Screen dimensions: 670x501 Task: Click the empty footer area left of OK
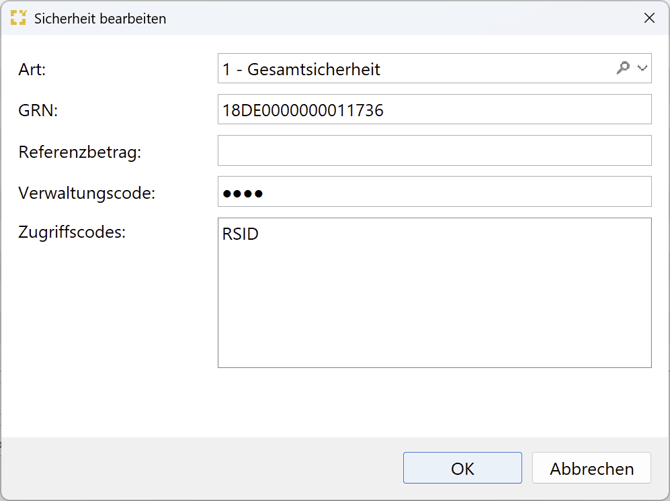[x=200, y=468]
